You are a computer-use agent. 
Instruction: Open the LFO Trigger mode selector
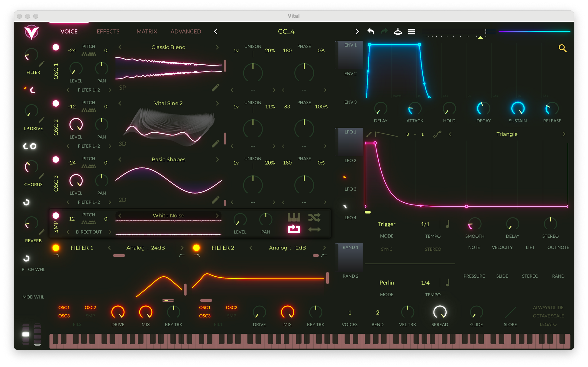[386, 224]
